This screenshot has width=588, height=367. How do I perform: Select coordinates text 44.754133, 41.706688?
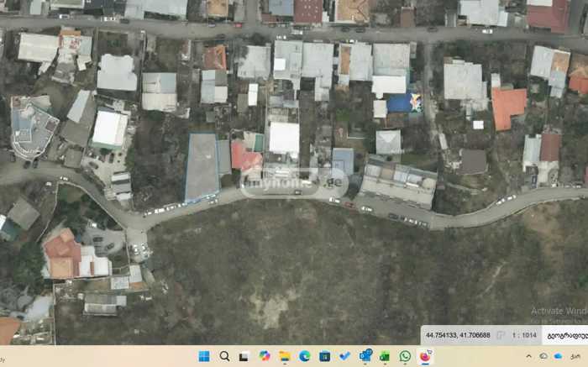(458, 335)
